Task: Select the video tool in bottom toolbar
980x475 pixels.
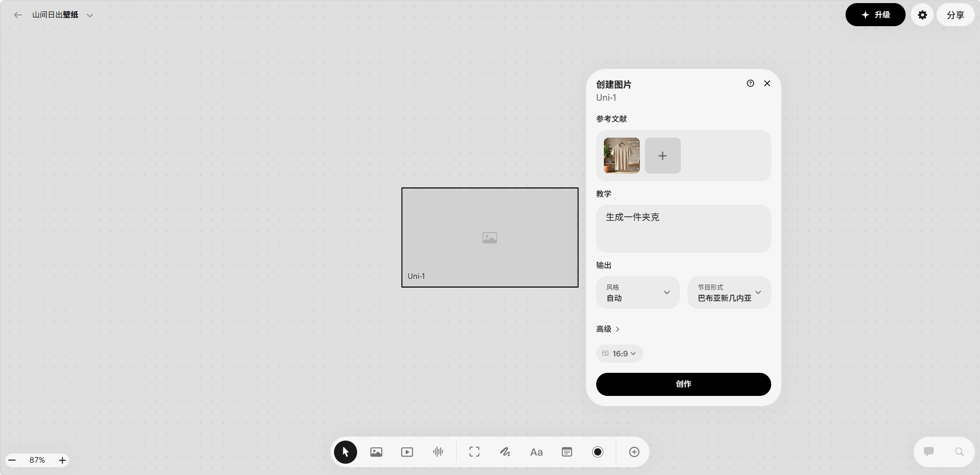Action: 407,452
